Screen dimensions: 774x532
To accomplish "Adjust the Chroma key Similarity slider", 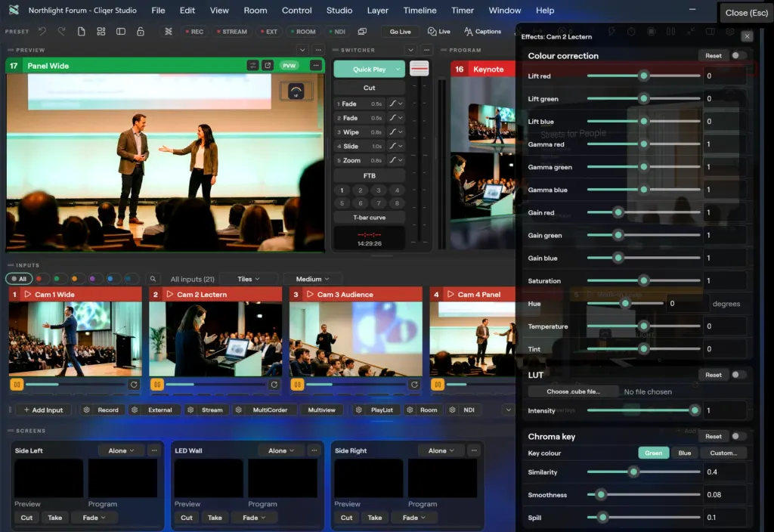I will (644, 472).
